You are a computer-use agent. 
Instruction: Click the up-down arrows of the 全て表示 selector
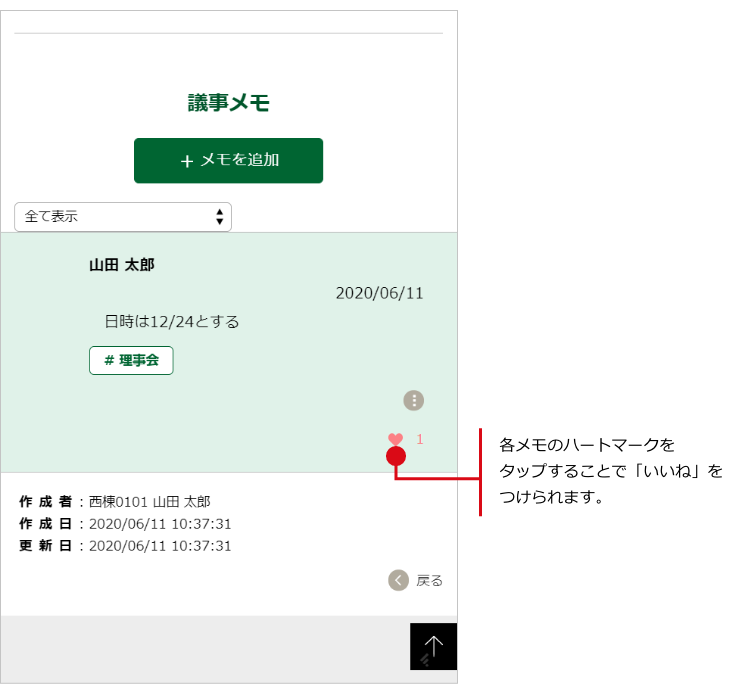tap(219, 216)
